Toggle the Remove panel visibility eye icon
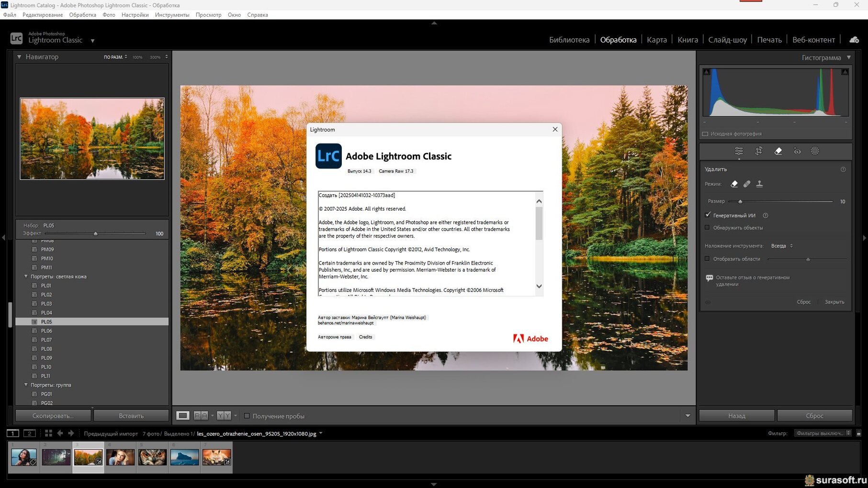Screen dimensions: 868x488 (708, 302)
